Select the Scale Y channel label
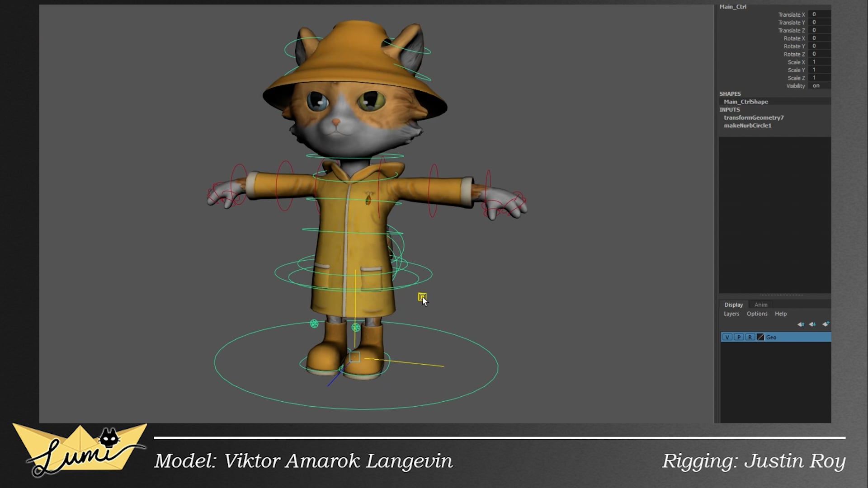868x488 pixels. click(x=796, y=70)
